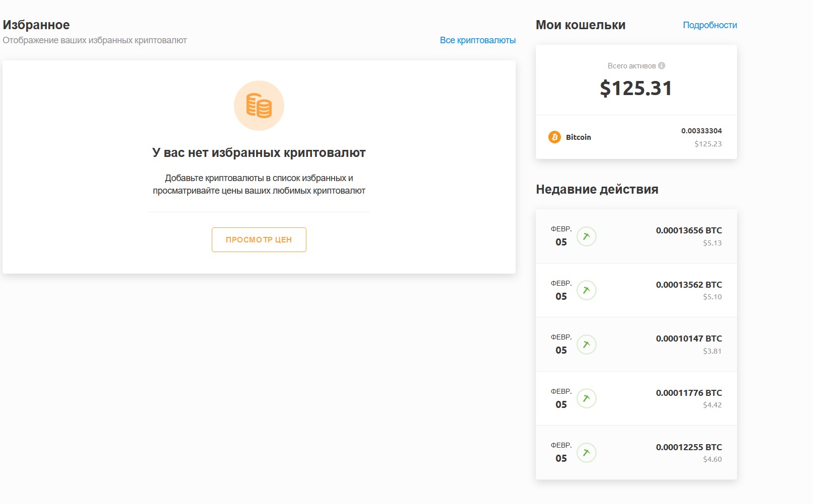Open the $5.10 recent action entry
This screenshot has height=504, width=813.
[712, 297]
